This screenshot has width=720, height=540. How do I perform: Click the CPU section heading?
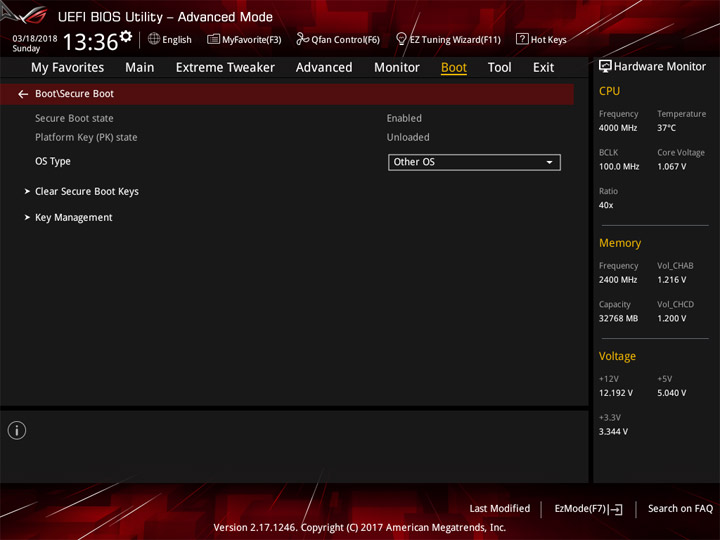(609, 91)
